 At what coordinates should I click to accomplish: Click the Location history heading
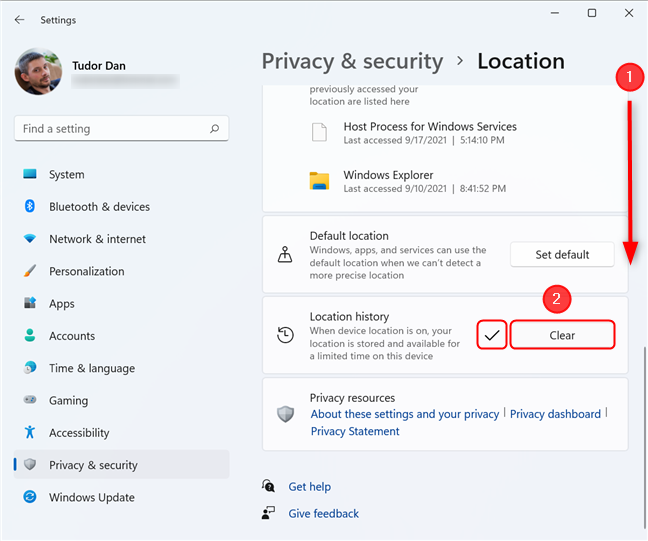point(349,317)
